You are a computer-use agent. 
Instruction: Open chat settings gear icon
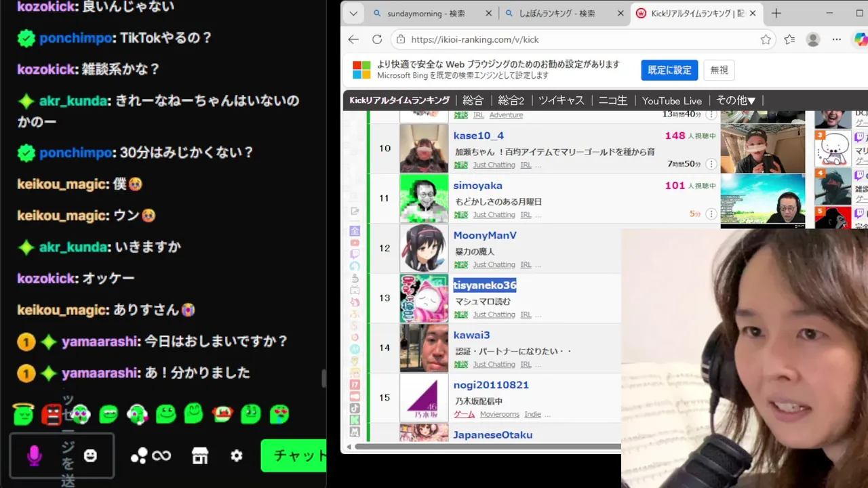click(x=236, y=456)
